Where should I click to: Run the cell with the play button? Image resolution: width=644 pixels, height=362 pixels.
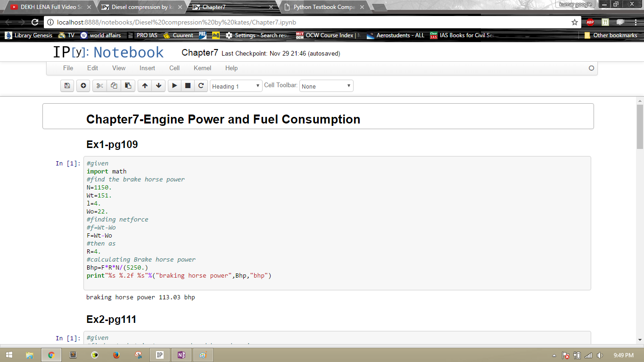(x=174, y=86)
